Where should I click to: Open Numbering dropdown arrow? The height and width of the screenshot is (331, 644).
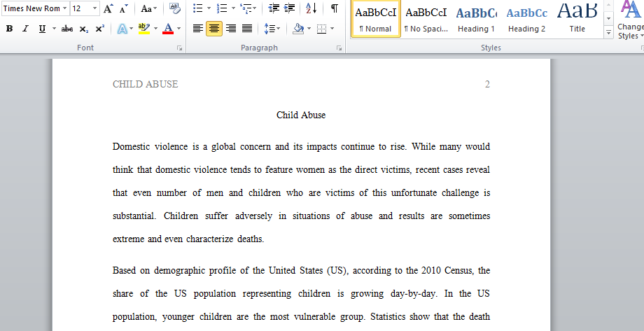233,8
